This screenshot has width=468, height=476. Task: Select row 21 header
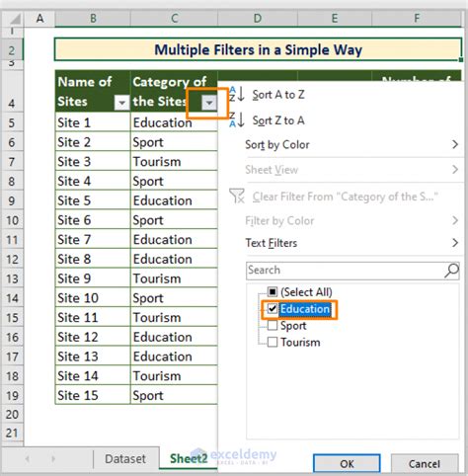(x=12, y=433)
